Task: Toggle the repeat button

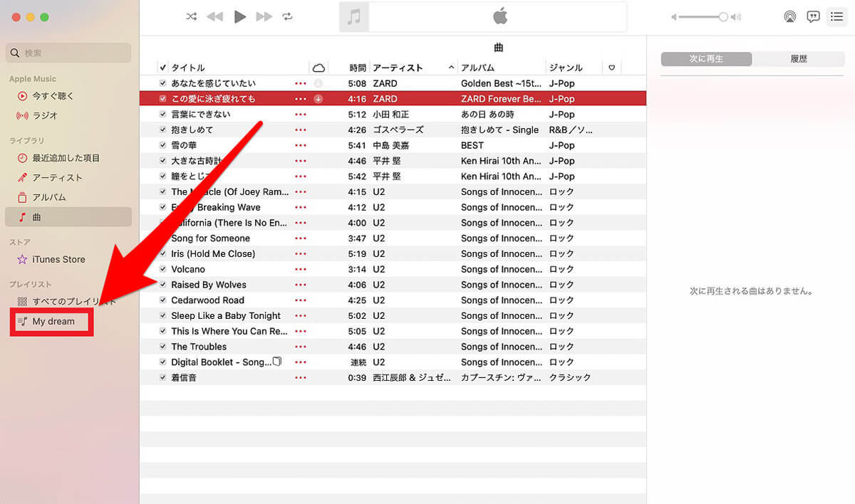Action: [x=287, y=16]
